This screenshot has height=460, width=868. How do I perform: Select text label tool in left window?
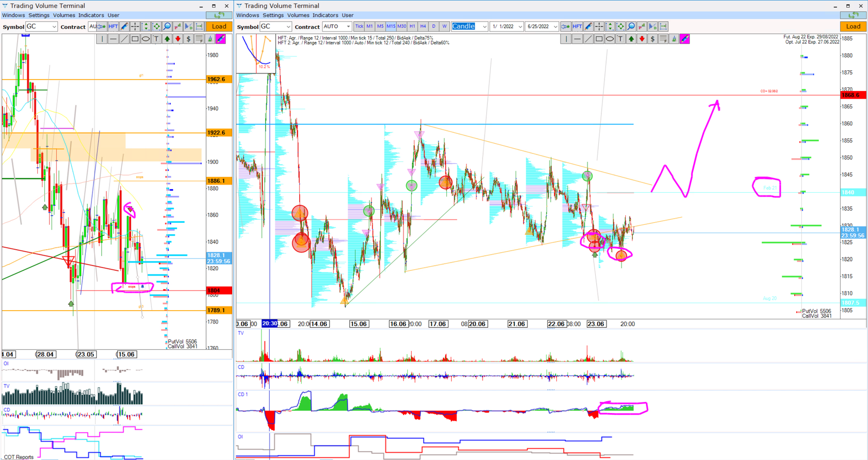156,39
